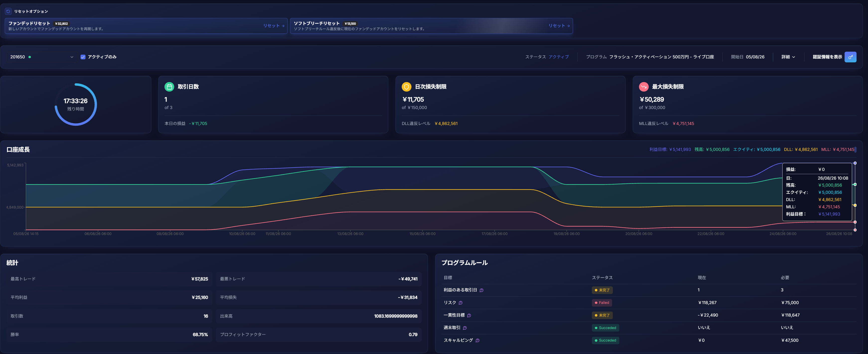Uncheck the アクティブのみ checkbox

(83, 57)
